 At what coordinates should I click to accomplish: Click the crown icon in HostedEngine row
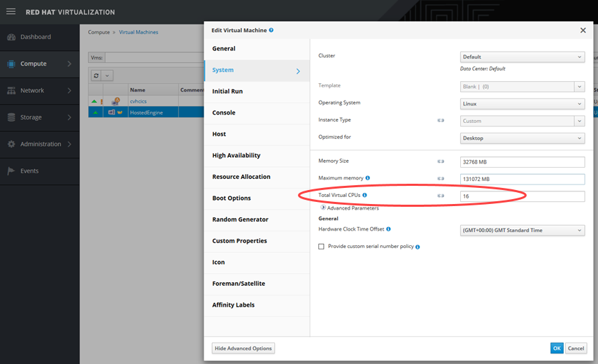(x=120, y=112)
